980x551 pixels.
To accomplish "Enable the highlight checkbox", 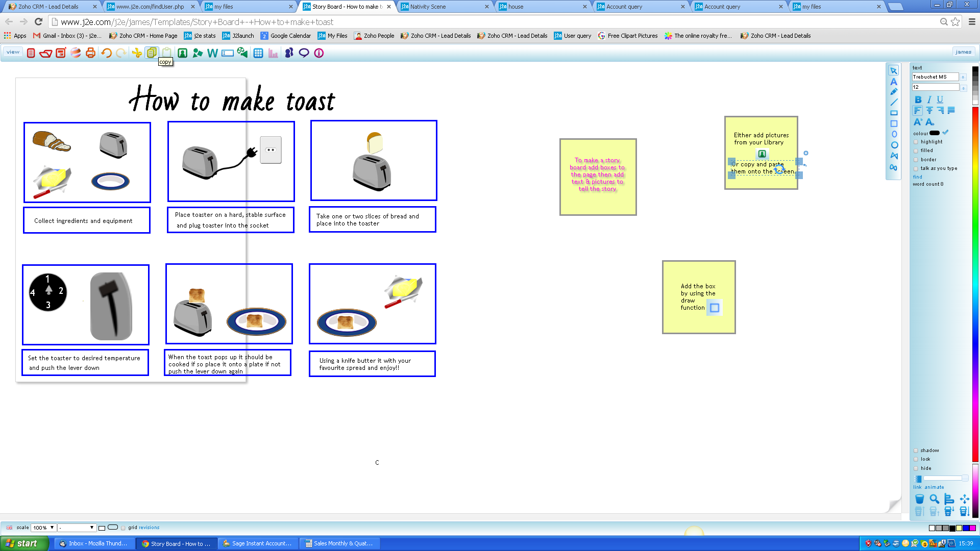I will click(916, 142).
